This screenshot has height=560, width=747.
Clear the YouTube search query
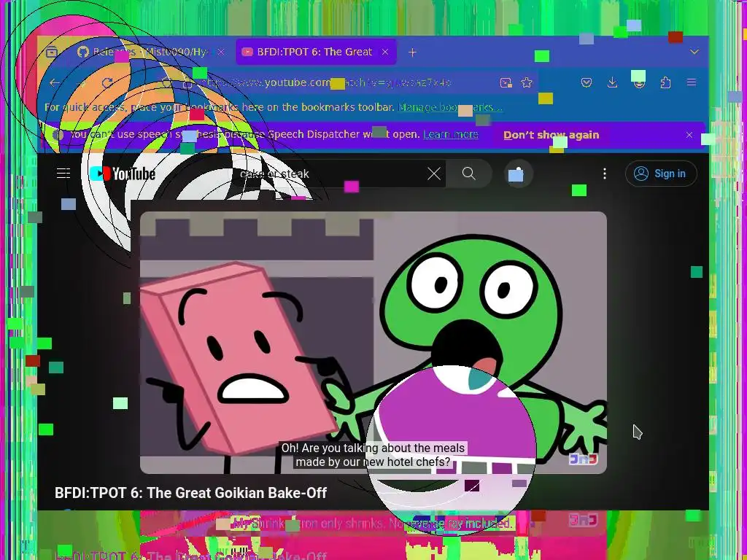(434, 174)
